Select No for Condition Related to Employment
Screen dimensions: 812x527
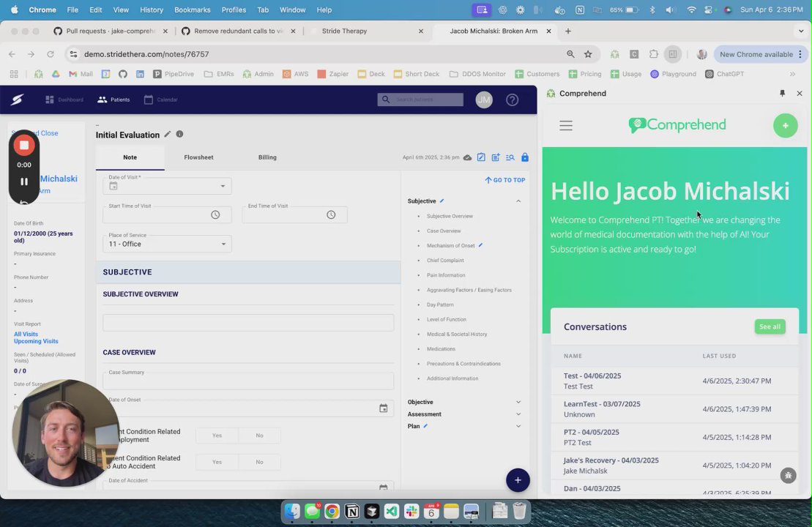tap(259, 436)
